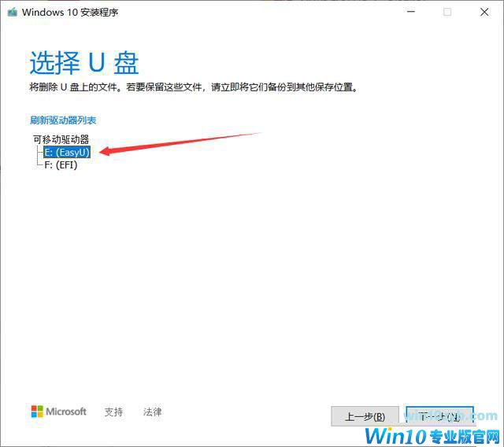This screenshot has height=447, width=504.
Task: Select the F: (EFI) drive
Action: (61, 165)
